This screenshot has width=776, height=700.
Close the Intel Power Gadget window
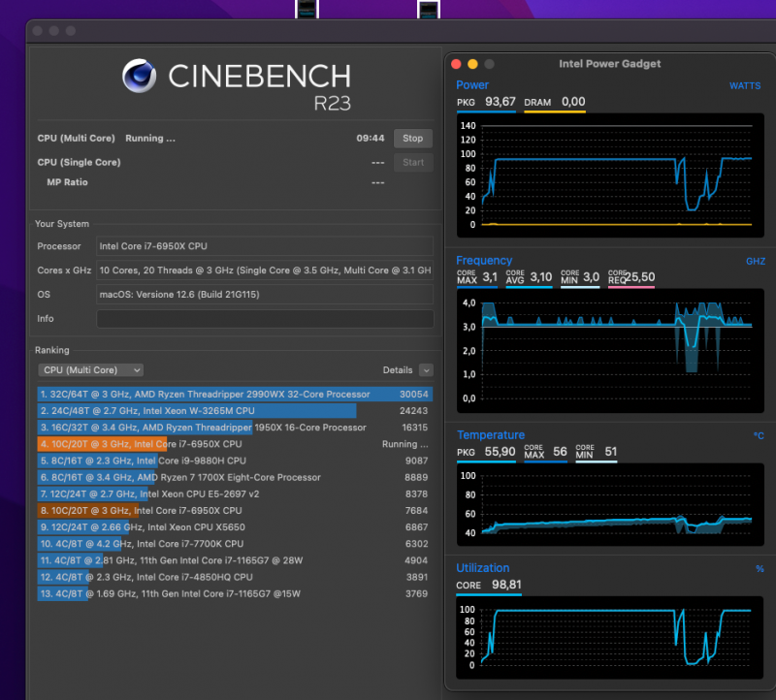pos(458,64)
